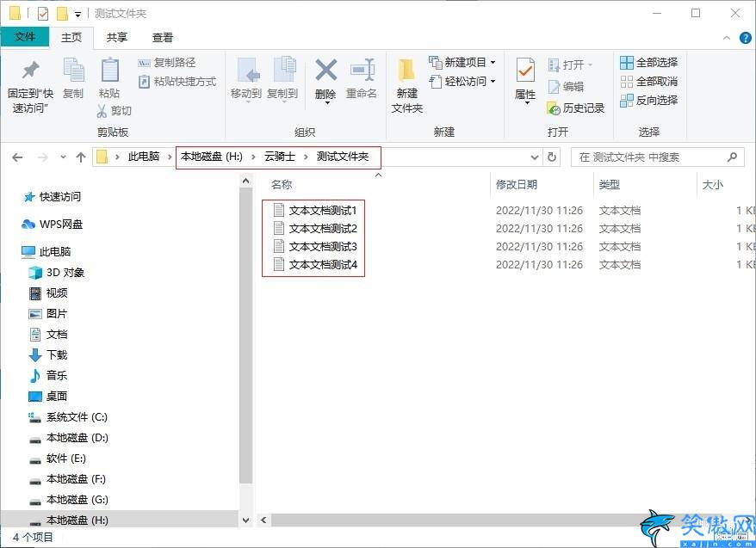The height and width of the screenshot is (548, 756).
Task: Click Copy path (复制路径)
Action: 167,63
